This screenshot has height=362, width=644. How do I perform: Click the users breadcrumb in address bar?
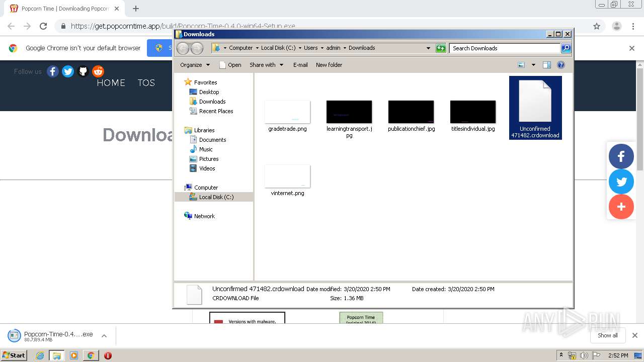pos(310,48)
